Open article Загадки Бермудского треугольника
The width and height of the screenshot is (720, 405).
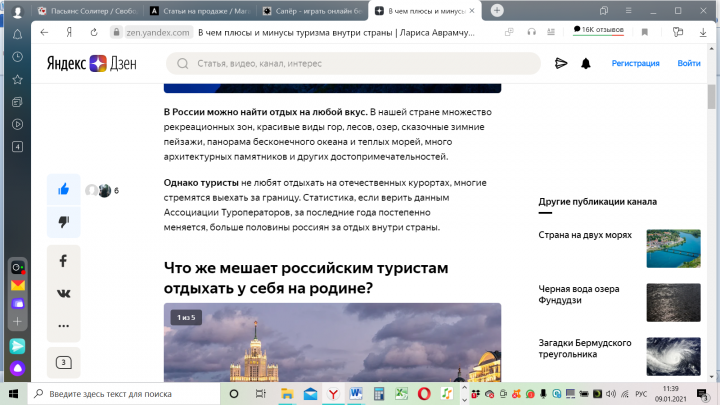[585, 349]
